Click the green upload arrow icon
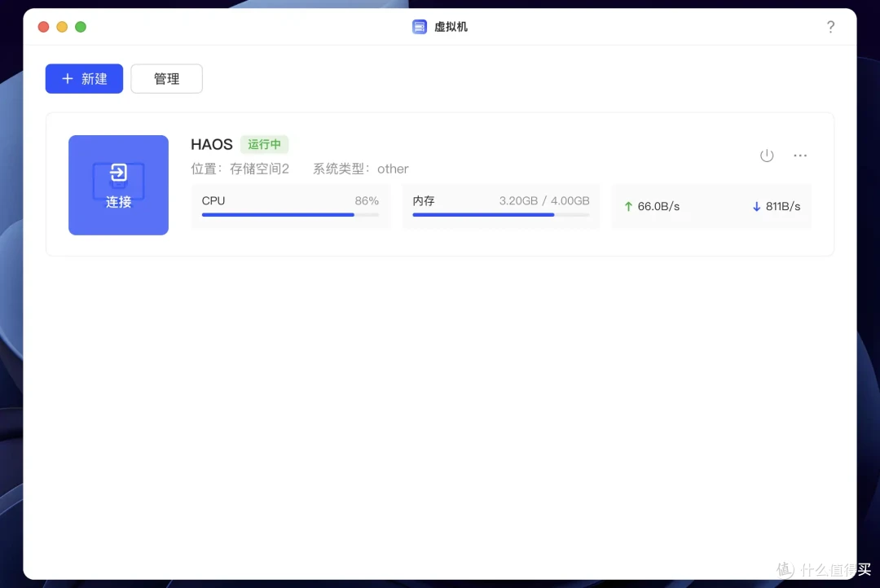Viewport: 880px width, 588px height. point(628,207)
